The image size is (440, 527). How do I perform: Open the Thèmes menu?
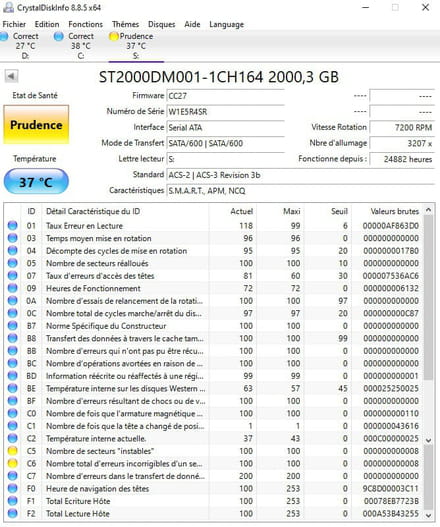coord(125,24)
